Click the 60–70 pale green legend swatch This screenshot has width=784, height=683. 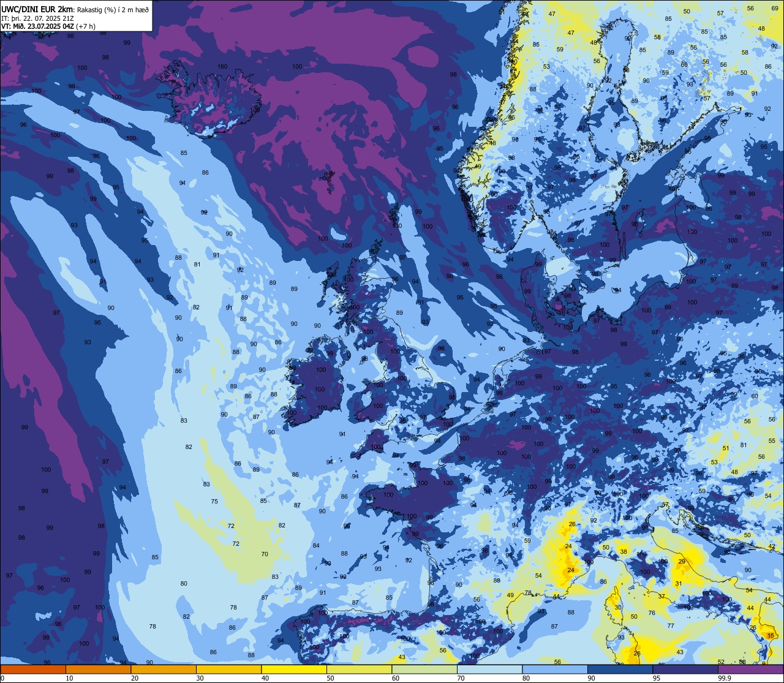[424, 670]
